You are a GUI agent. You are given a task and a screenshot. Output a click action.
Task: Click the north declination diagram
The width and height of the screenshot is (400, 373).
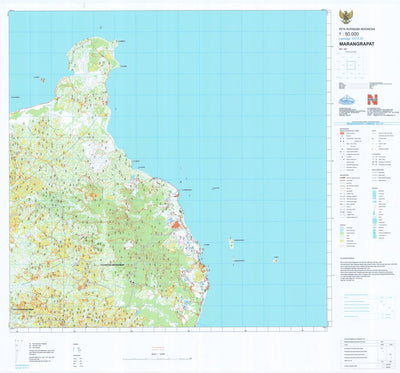tap(18, 351)
